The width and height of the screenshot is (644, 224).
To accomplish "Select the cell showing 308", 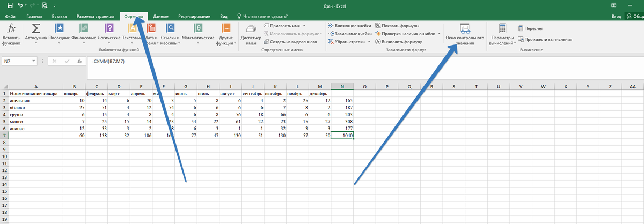I will pyautogui.click(x=342, y=122).
